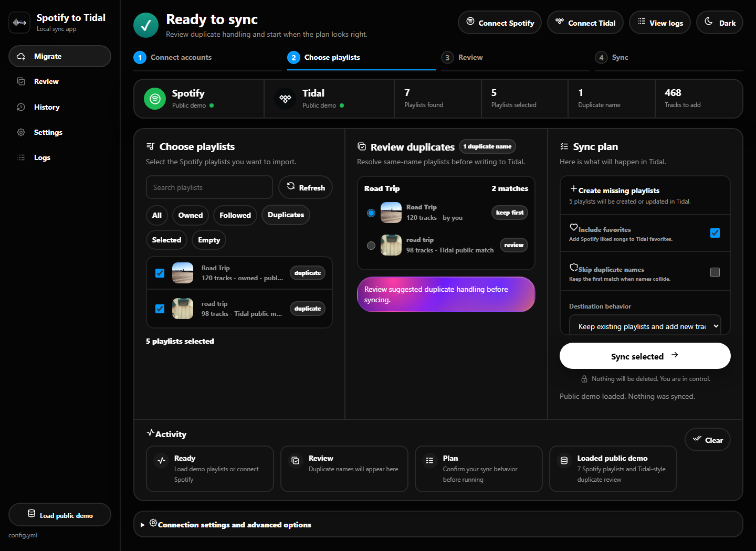The height and width of the screenshot is (551, 756).
Task: Select the Choose playlists step tab
Action: pyautogui.click(x=361, y=58)
